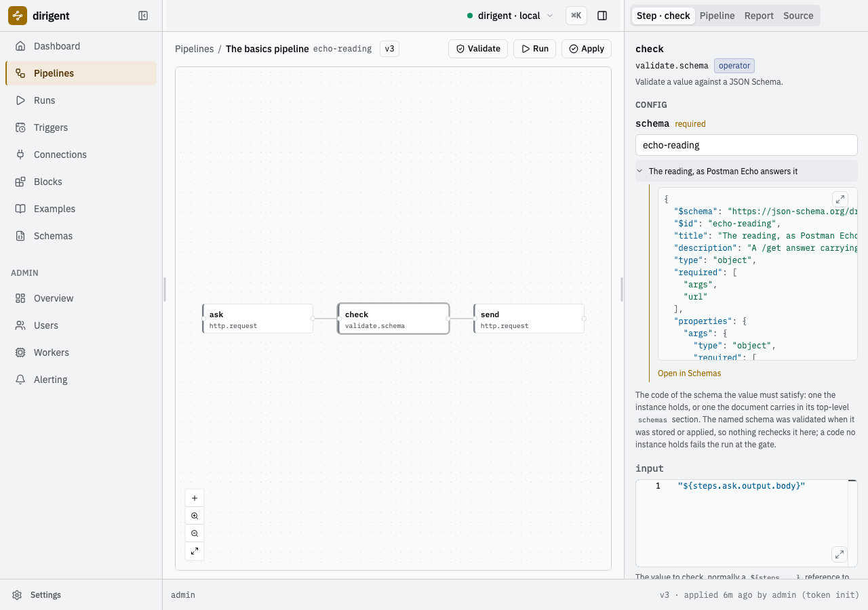Go to Runs in sidebar
868x610 pixels.
coord(81,100)
